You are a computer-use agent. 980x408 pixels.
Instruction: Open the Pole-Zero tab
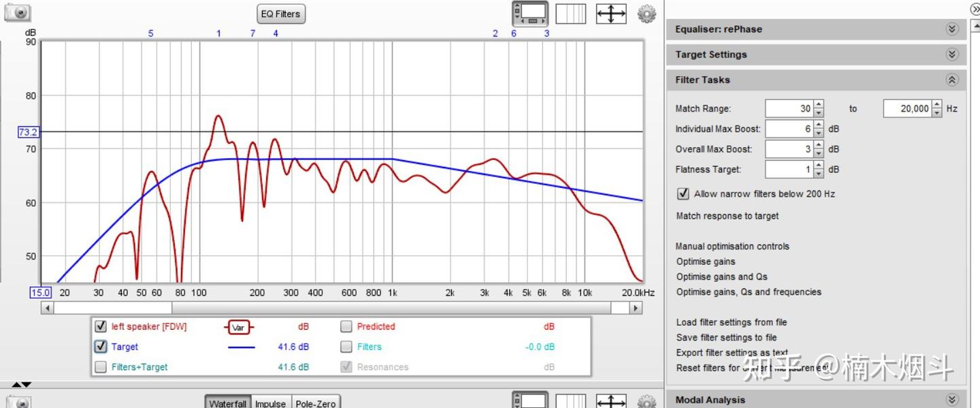coord(316,403)
